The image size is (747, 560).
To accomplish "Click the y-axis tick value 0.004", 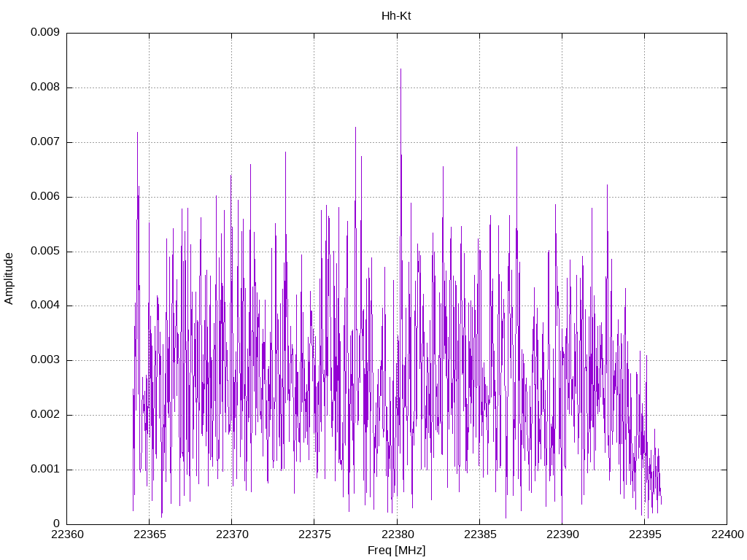I will pyautogui.click(x=45, y=306).
